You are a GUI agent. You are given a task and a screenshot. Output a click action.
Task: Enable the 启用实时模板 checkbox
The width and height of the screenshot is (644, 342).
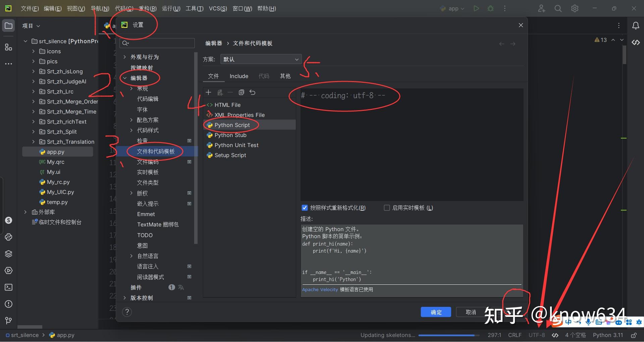pyautogui.click(x=387, y=208)
